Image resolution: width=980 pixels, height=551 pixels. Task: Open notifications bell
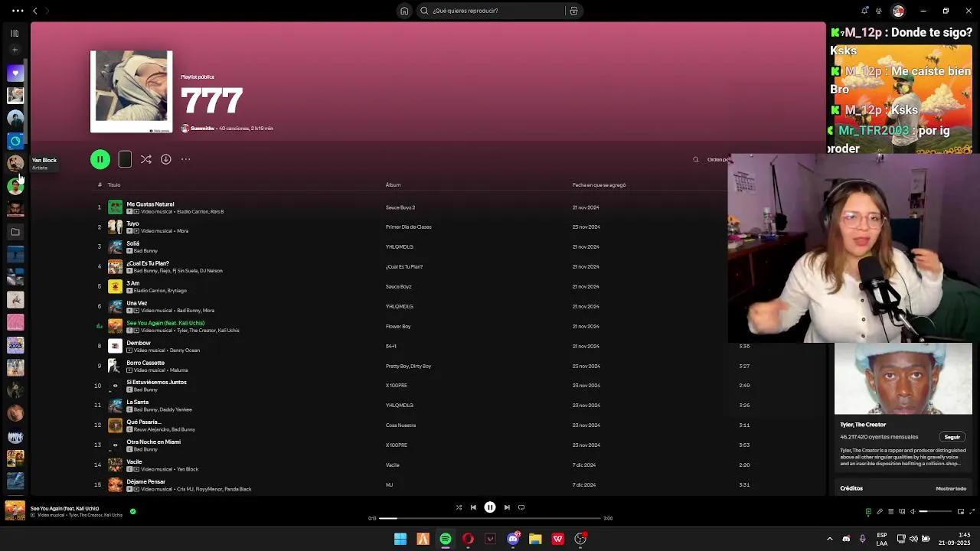point(864,11)
